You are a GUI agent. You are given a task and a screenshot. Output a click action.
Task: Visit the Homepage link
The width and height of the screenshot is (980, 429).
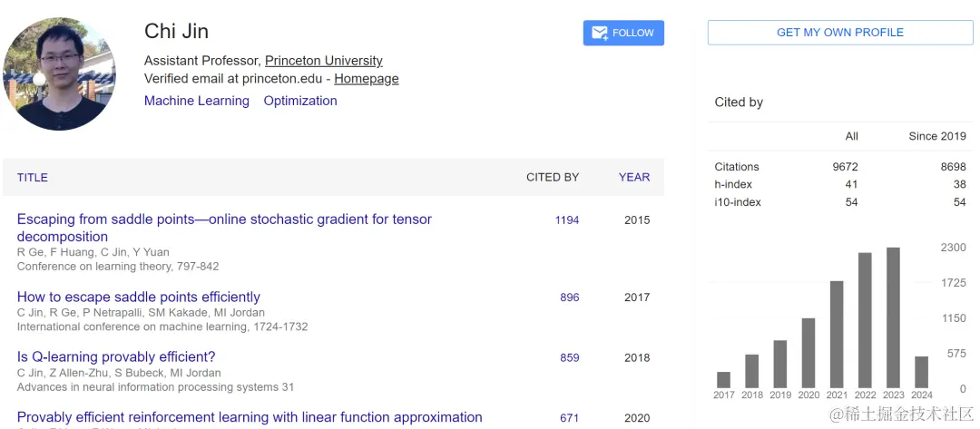(x=366, y=79)
